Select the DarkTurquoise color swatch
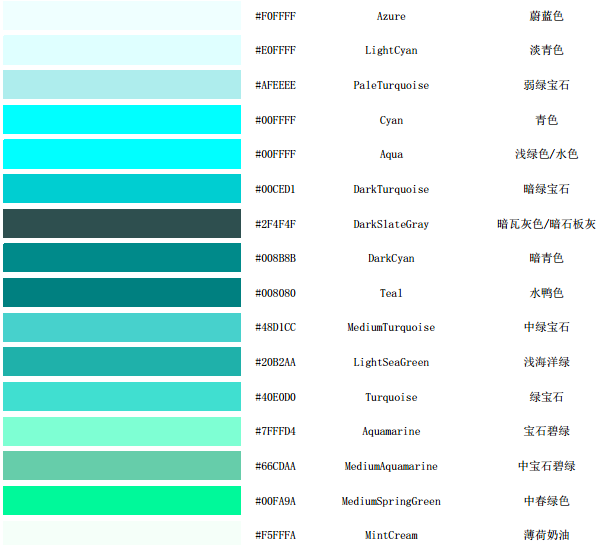 point(122,189)
